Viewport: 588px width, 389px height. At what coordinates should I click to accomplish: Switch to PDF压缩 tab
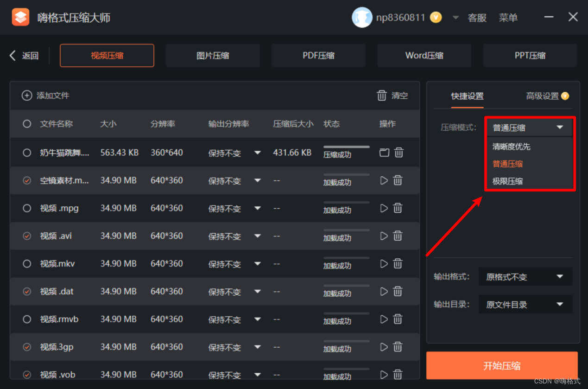point(318,56)
